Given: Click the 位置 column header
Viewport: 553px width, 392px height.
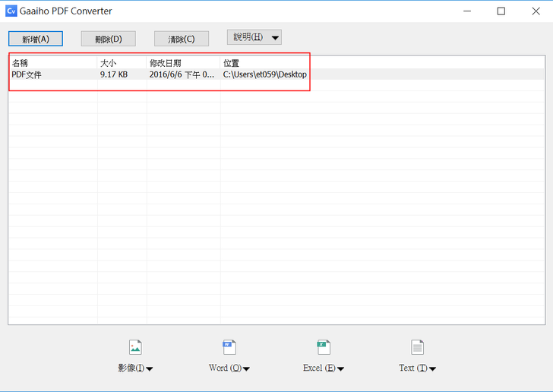Looking at the screenshot, I should [231, 63].
